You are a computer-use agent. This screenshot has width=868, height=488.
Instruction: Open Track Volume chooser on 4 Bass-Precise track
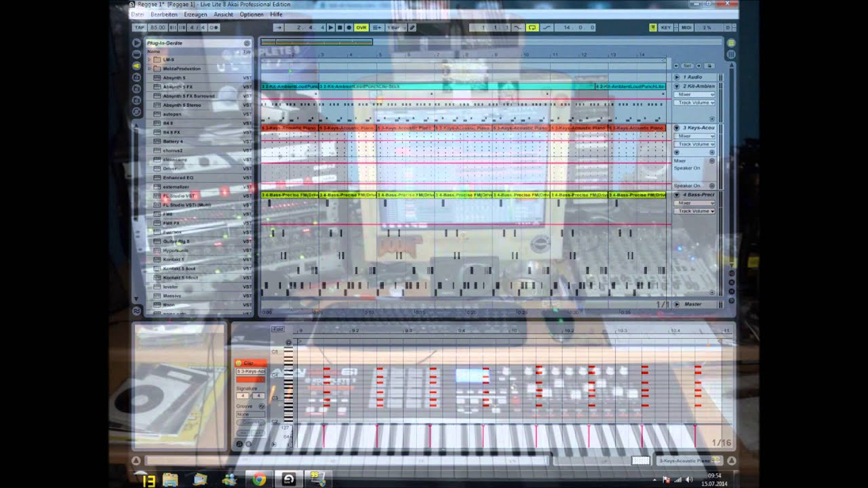696,211
